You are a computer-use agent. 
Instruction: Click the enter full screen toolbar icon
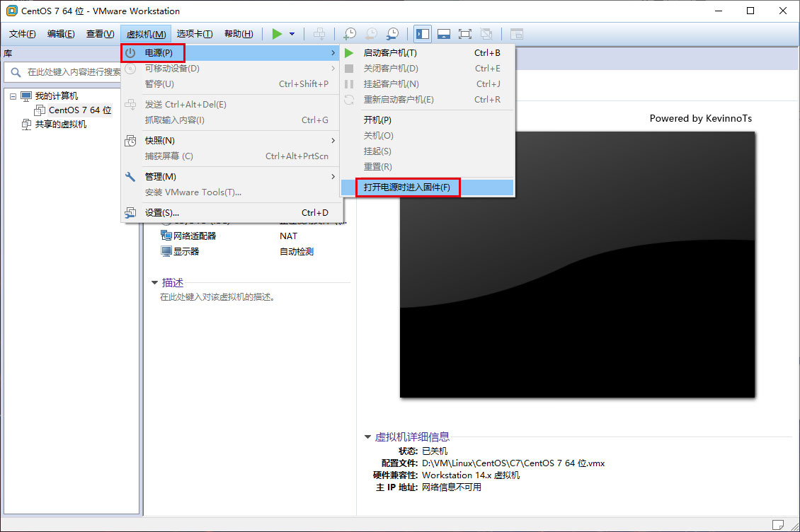(465, 34)
